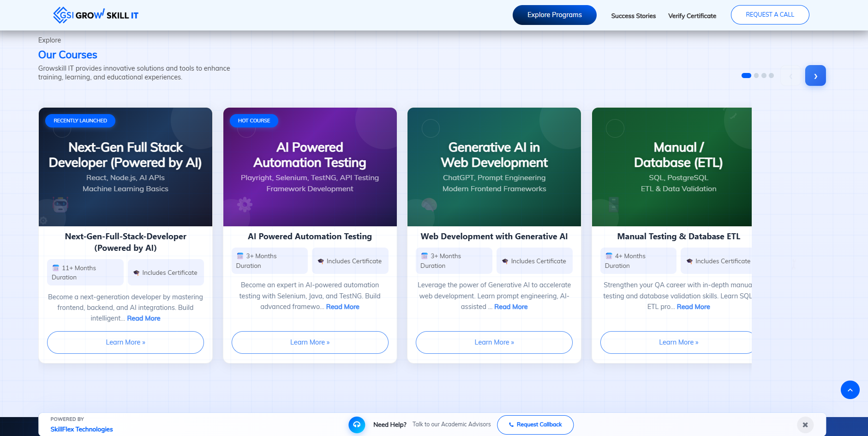The width and height of the screenshot is (868, 436).
Task: Select the fourth carousel pagination dot
Action: click(x=771, y=76)
